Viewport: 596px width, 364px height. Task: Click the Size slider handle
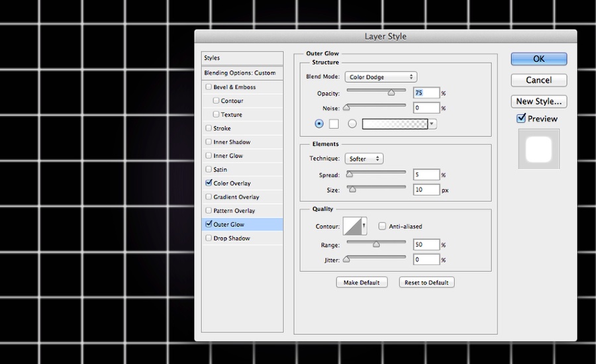pos(352,189)
